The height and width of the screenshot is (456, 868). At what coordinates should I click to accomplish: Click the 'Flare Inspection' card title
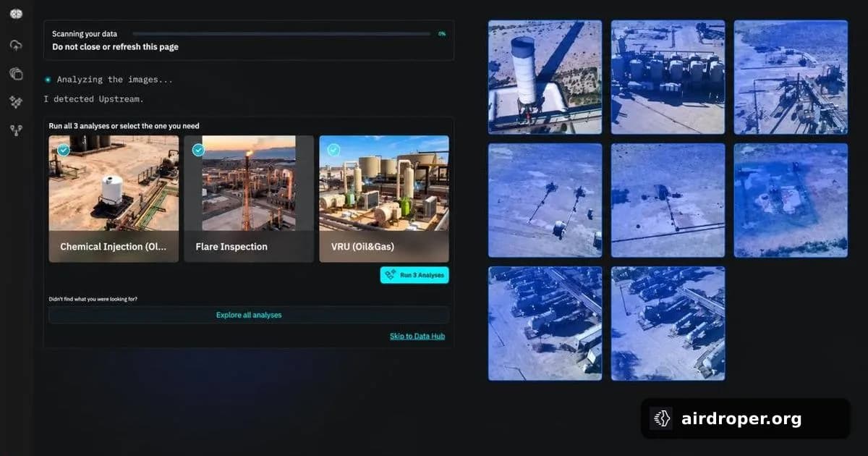click(x=231, y=247)
